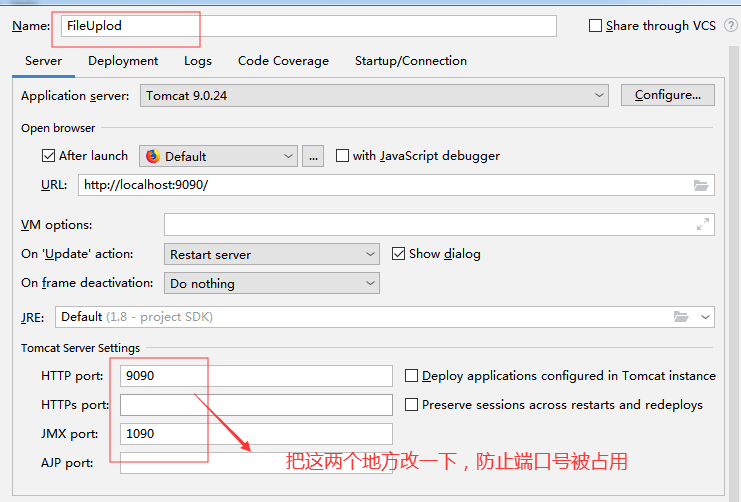Screen dimensions: 741x502
Task: Toggle Show dialog checkbox
Action: [x=398, y=254]
